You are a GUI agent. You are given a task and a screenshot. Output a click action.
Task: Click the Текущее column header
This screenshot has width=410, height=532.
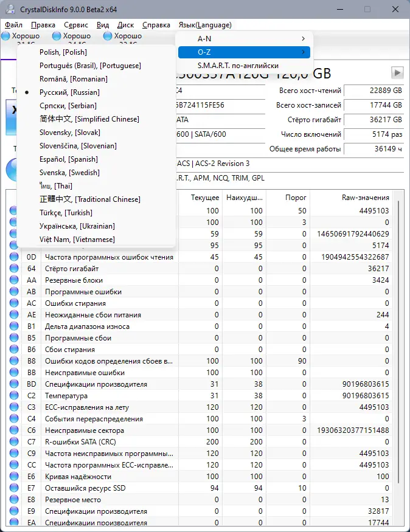200,198
